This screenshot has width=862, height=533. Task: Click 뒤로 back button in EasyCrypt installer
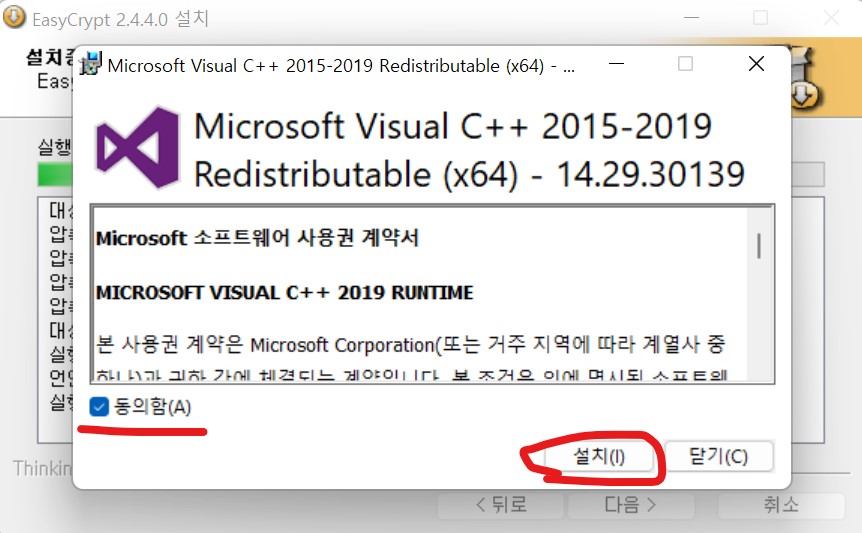point(501,505)
